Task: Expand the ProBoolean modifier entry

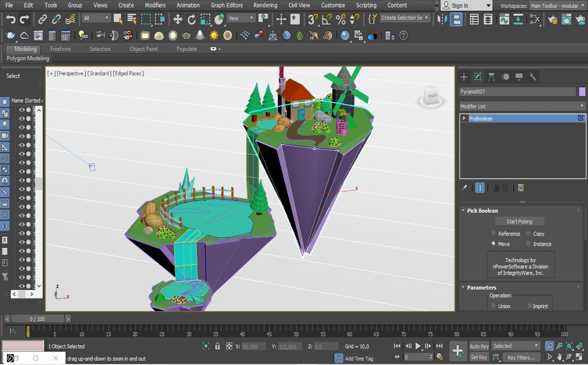Action: tap(465, 119)
